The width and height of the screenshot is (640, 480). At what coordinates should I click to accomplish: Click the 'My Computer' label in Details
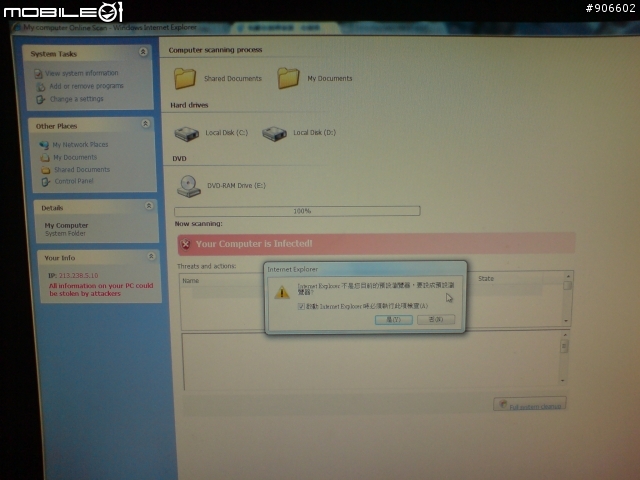(66, 225)
